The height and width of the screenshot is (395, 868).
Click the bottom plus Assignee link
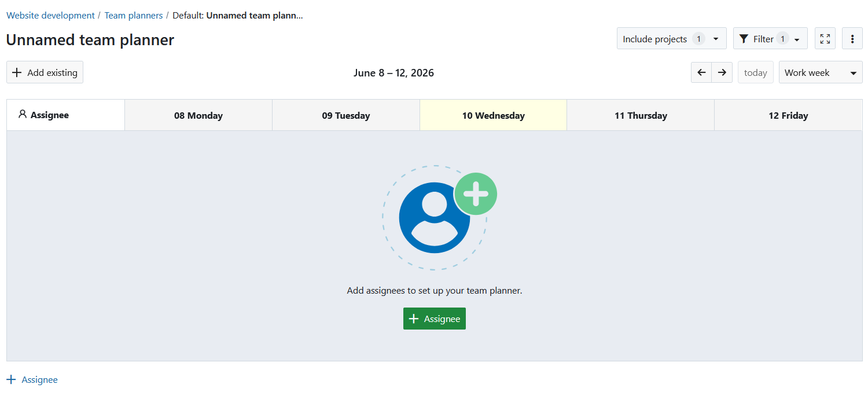tap(32, 380)
